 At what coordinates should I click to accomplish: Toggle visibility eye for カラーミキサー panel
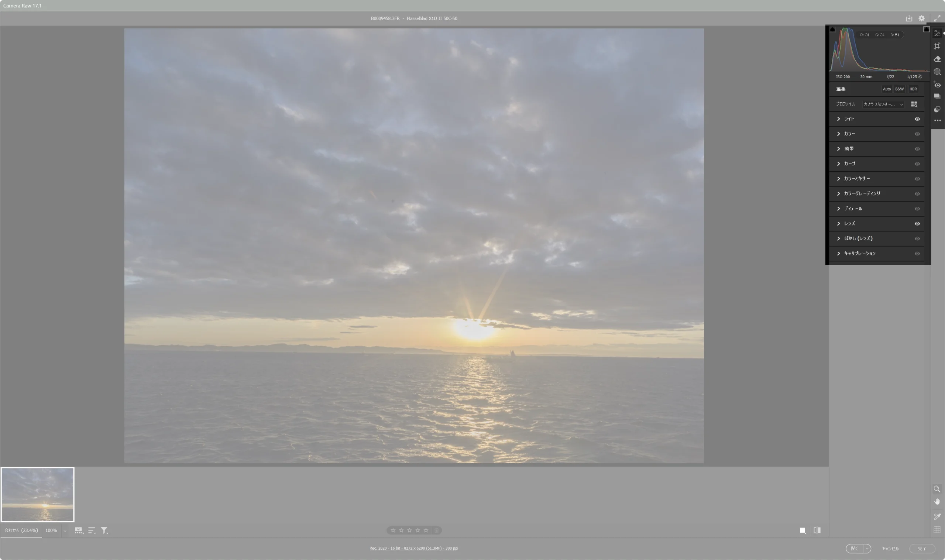pyautogui.click(x=917, y=179)
